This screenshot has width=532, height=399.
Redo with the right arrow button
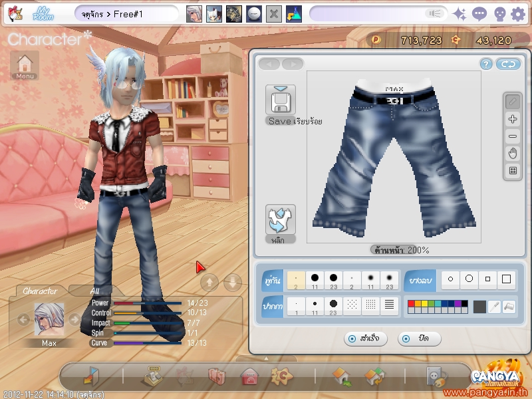click(x=293, y=64)
